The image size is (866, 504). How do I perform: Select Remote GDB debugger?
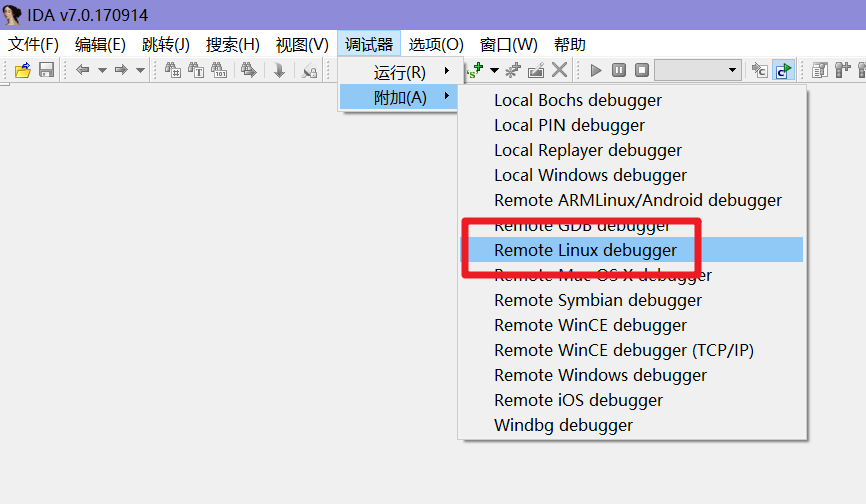582,225
